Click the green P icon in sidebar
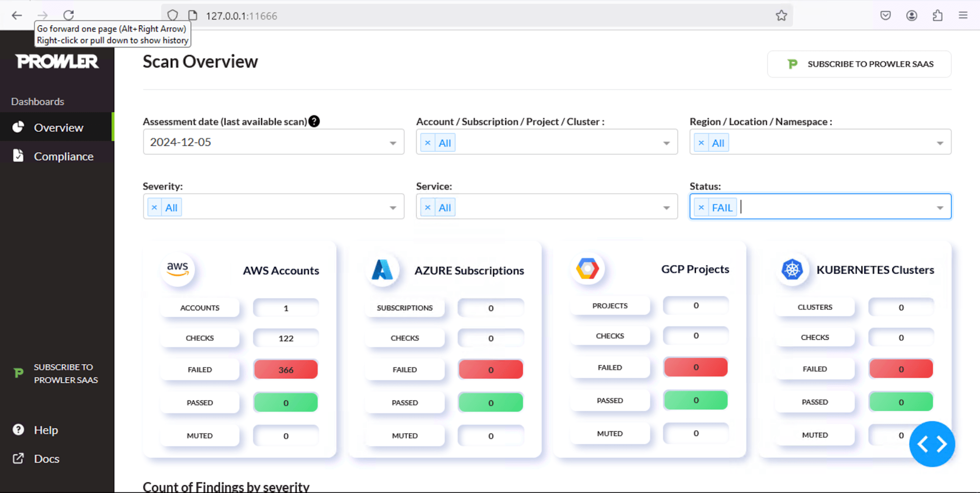The height and width of the screenshot is (493, 980). pyautogui.click(x=19, y=373)
